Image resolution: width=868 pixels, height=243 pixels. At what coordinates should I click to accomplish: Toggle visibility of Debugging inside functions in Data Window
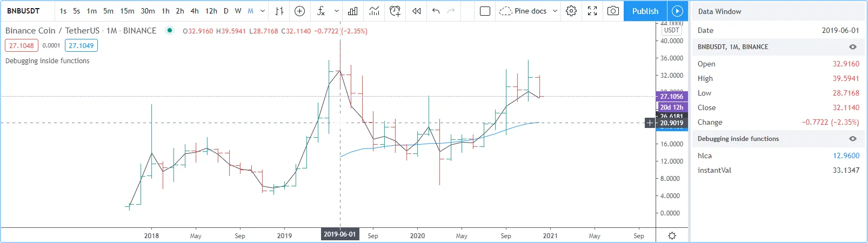(x=853, y=139)
